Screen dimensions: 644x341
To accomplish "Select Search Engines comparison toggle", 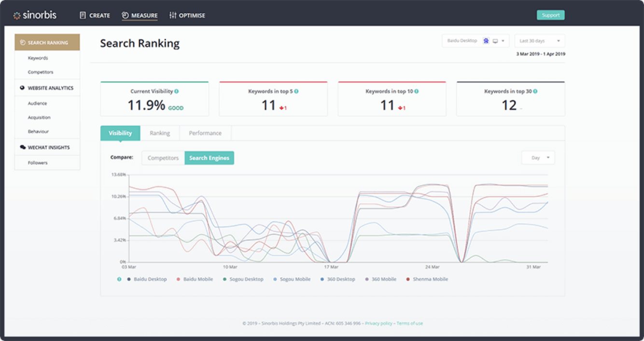I will pyautogui.click(x=209, y=158).
